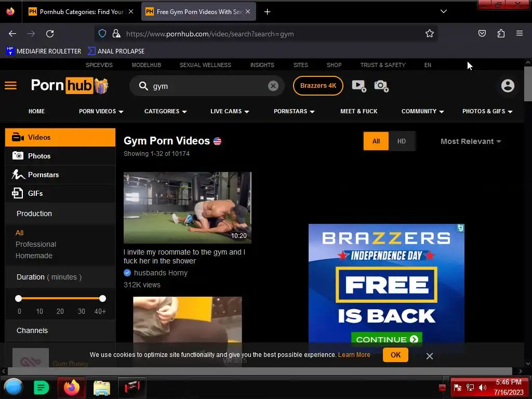Open Sexual Wellness in the top bar

[205, 65]
